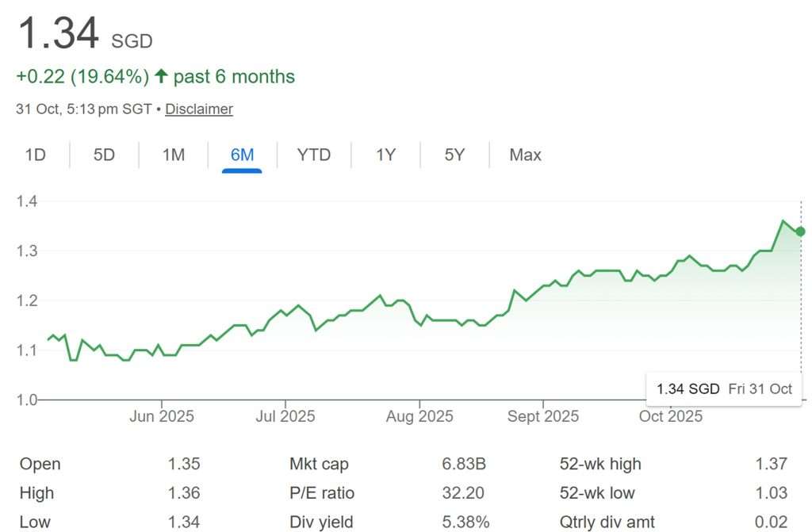Click the active 6M range tab
The image size is (812, 532).
(243, 155)
